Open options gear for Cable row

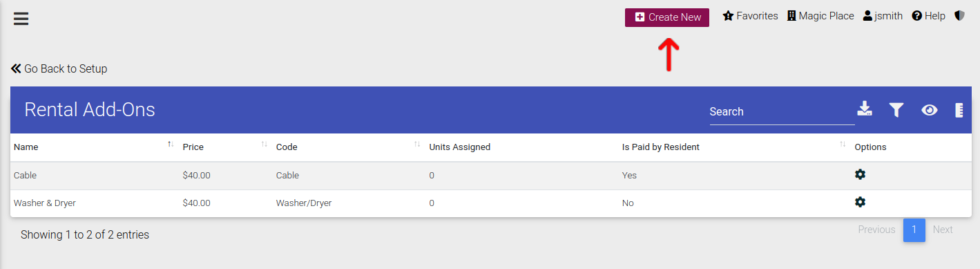pyautogui.click(x=860, y=174)
